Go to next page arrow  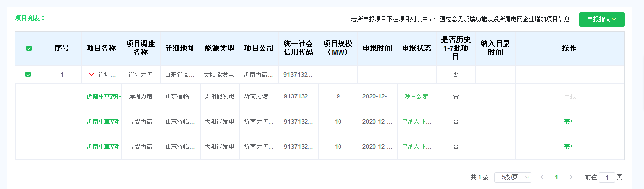click(571, 177)
